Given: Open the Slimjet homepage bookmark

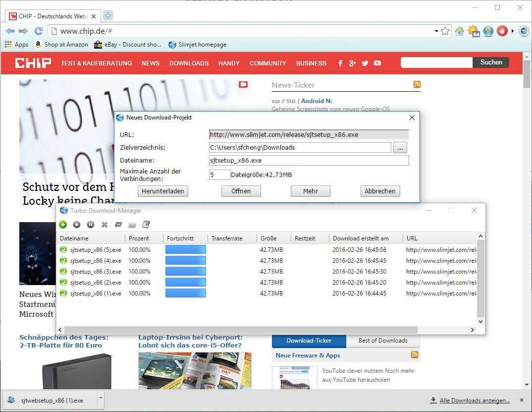Looking at the screenshot, I should click(198, 45).
